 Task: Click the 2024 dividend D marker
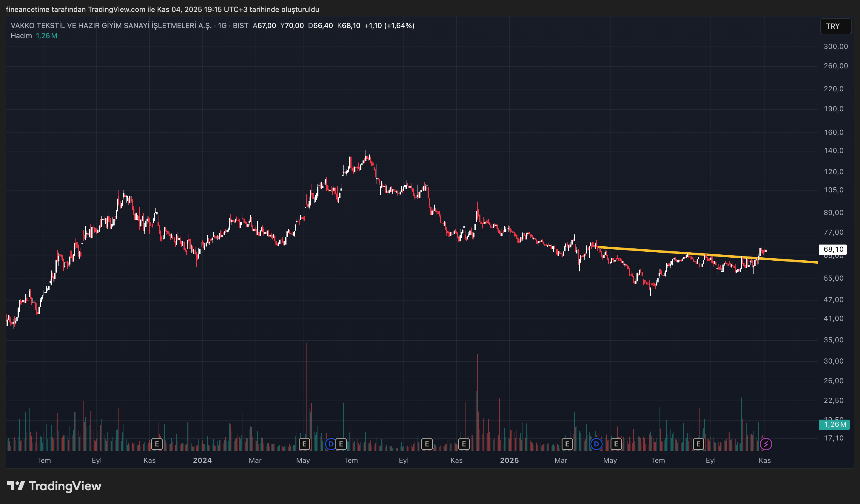coord(331,444)
